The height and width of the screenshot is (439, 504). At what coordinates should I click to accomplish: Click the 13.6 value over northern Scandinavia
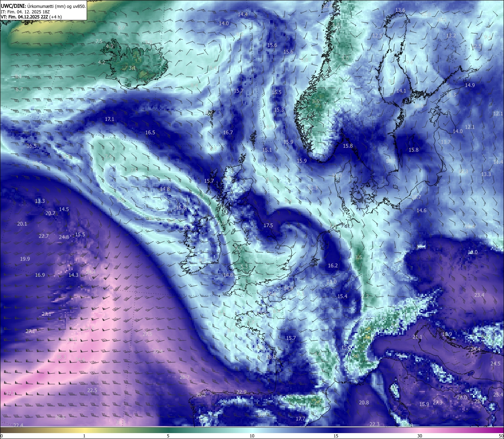[400, 10]
